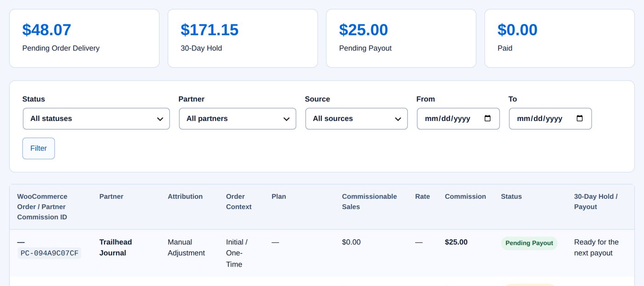Click the PC-094A9C07CF commission ID
This screenshot has height=286, width=644.
(50, 253)
